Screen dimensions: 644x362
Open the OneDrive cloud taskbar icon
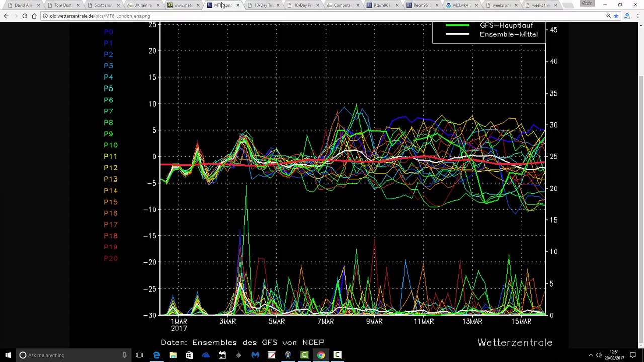tap(206, 355)
